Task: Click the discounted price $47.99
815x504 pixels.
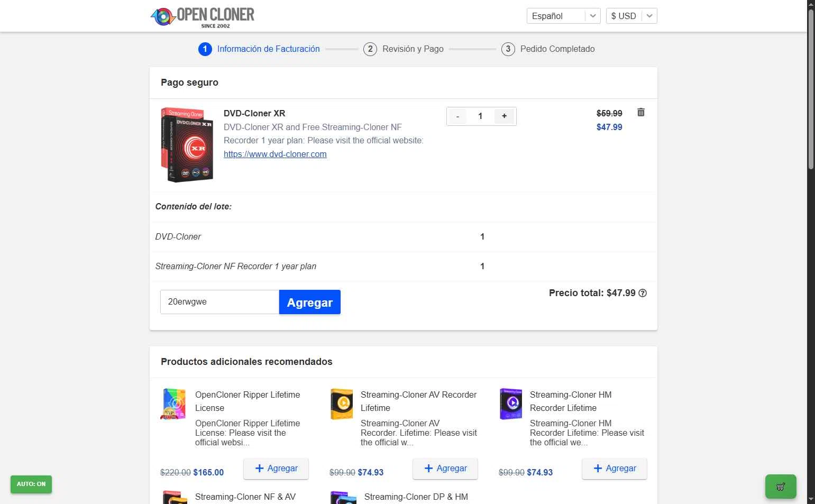Action: pyautogui.click(x=609, y=127)
